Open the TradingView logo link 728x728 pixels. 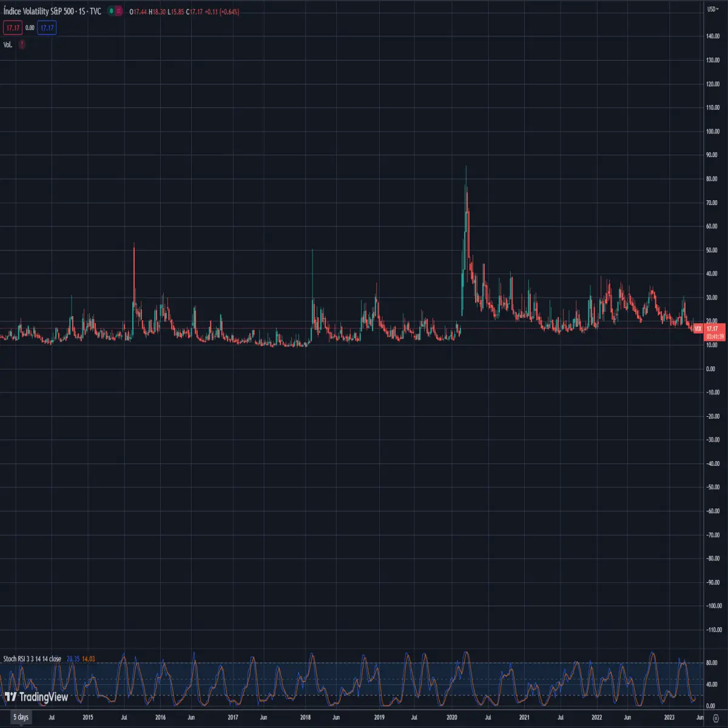click(x=36, y=697)
